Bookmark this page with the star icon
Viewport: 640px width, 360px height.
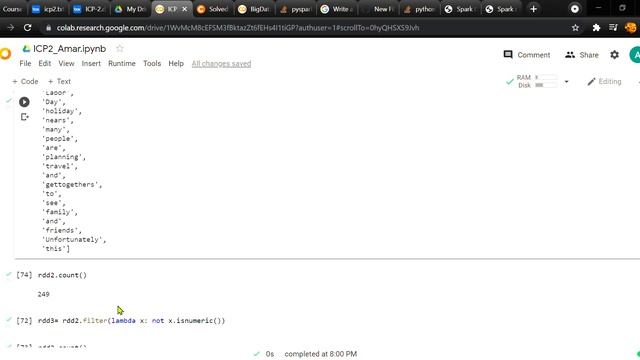(575, 28)
